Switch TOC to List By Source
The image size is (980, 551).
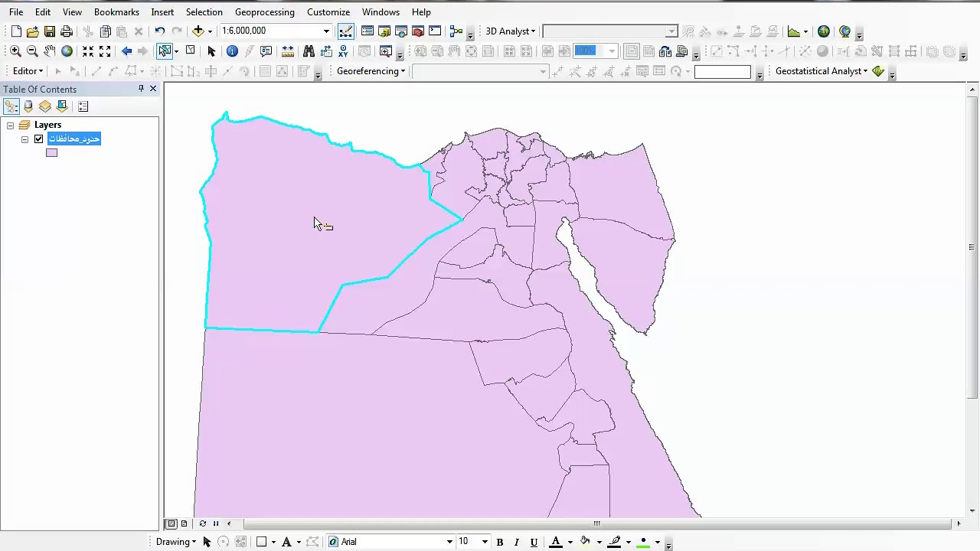28,106
